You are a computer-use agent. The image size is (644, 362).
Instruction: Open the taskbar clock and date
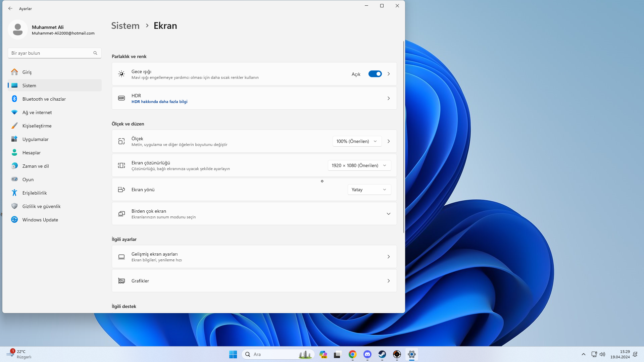pos(620,354)
